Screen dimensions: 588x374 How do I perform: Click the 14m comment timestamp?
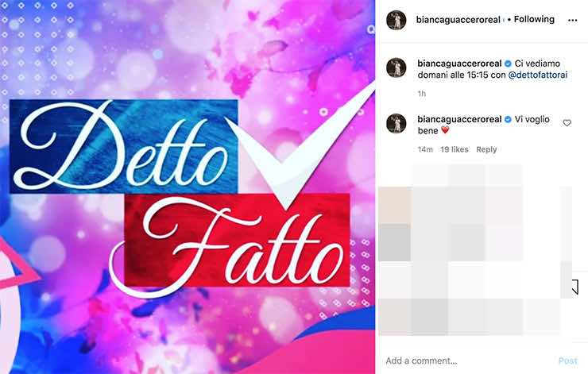coord(425,149)
